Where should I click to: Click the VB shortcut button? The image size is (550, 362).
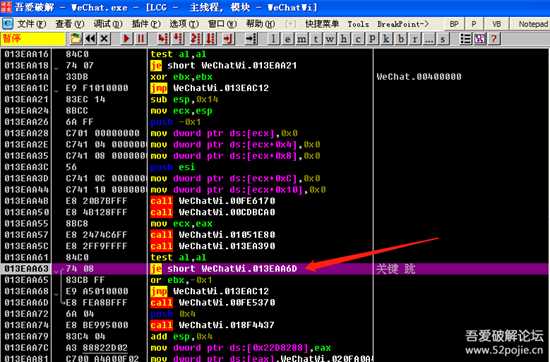pos(496,24)
